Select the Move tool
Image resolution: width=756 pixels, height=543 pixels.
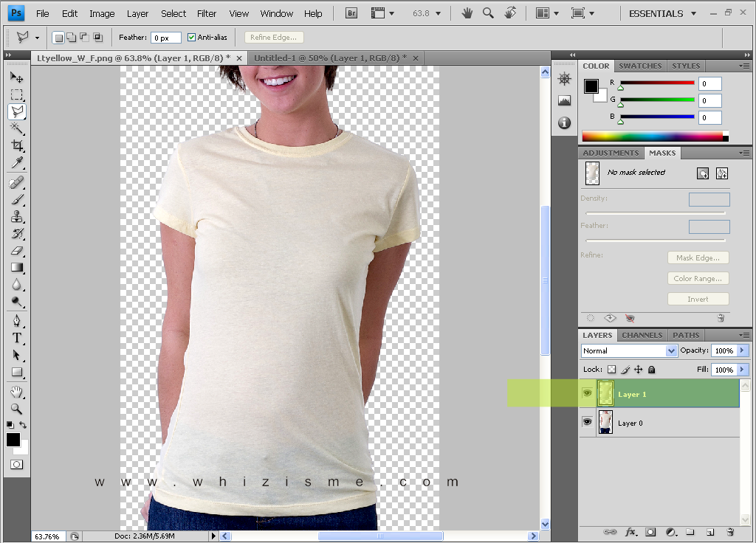click(16, 77)
